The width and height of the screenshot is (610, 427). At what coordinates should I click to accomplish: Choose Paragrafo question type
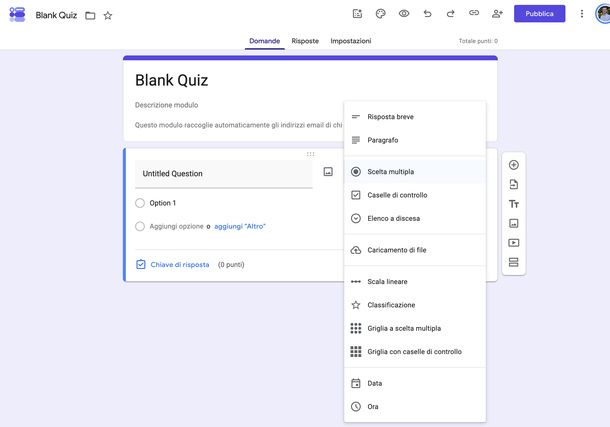click(415, 140)
